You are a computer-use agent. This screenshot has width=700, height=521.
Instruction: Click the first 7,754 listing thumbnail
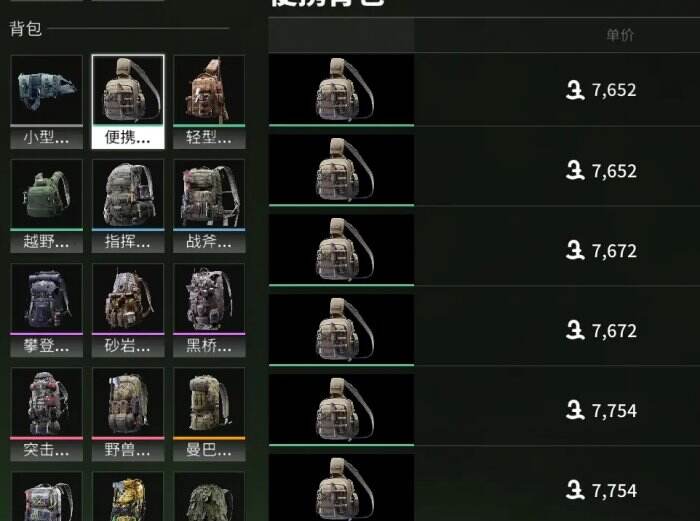coord(342,410)
